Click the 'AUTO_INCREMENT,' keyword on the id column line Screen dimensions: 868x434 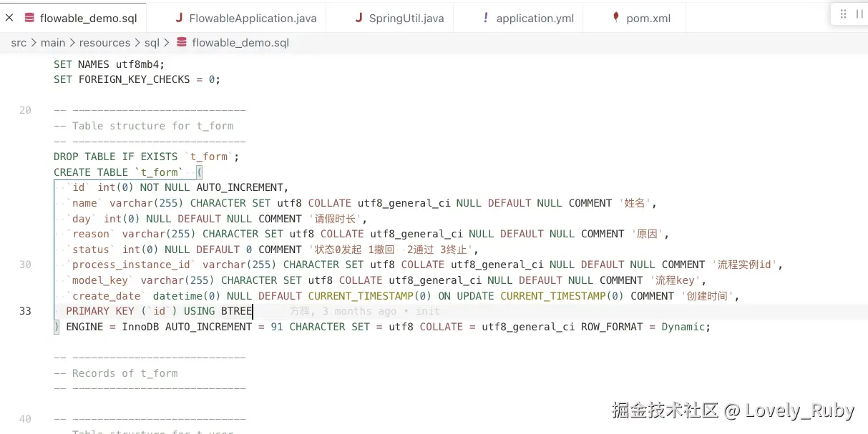pyautogui.click(x=242, y=188)
